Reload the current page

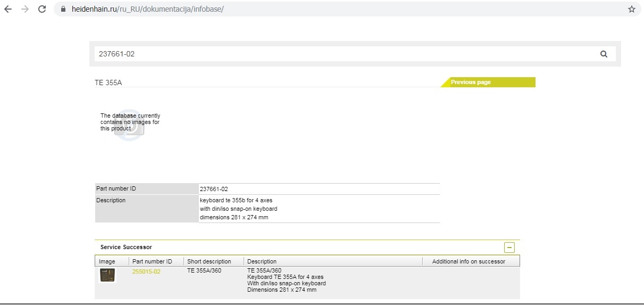42,9
